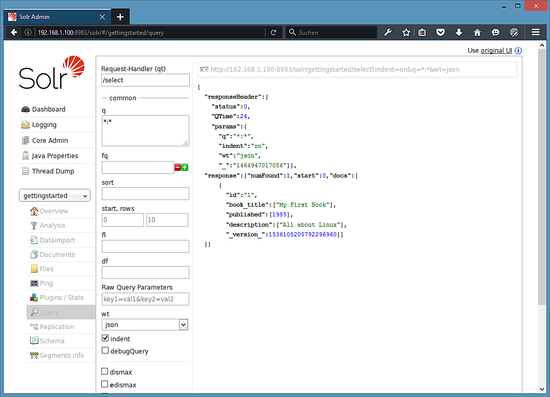Go to browser home page icon
Image resolution: width=550 pixels, height=397 pixels.
tap(477, 32)
